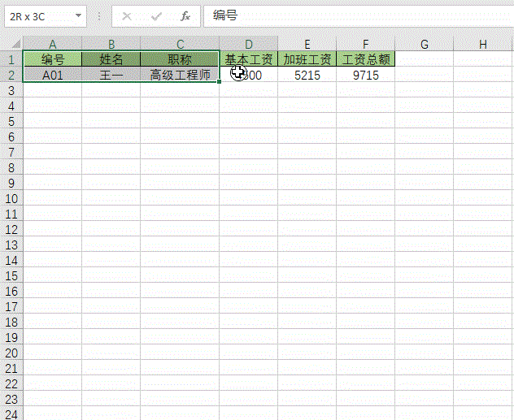The height and width of the screenshot is (420, 514).
Task: Select cell containing 王一
Action: click(111, 75)
